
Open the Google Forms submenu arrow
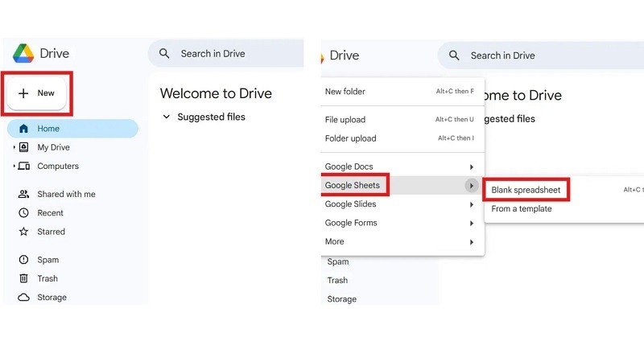472,224
